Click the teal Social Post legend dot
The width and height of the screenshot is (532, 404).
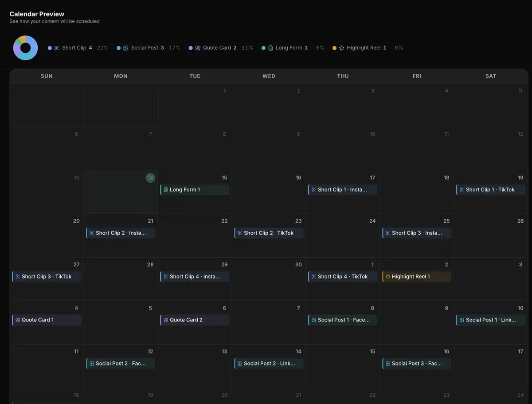point(119,48)
